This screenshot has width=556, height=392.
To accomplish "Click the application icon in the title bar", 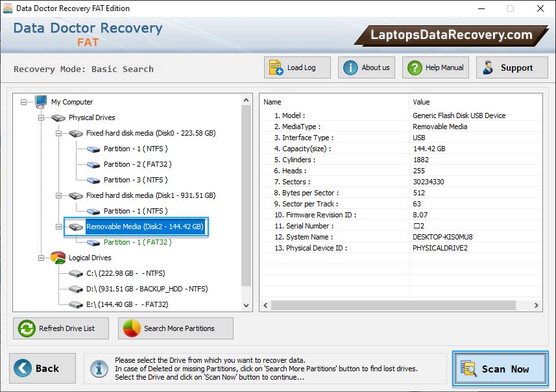I will point(7,8).
